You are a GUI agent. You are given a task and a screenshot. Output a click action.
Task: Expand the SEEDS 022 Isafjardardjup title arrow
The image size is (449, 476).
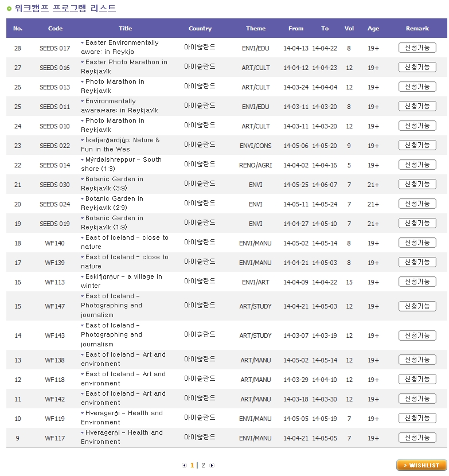point(83,141)
